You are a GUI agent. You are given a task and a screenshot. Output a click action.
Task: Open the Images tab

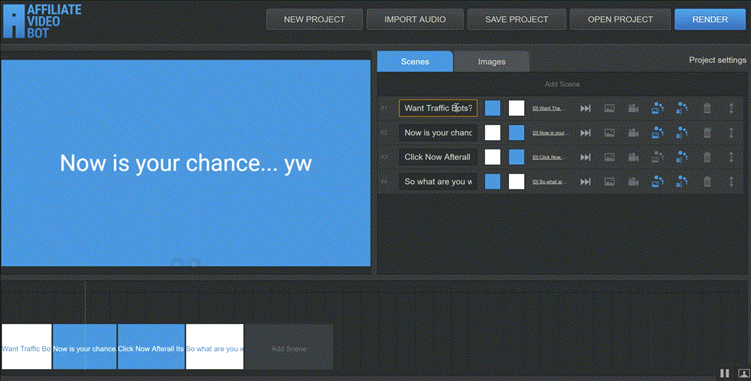point(491,61)
